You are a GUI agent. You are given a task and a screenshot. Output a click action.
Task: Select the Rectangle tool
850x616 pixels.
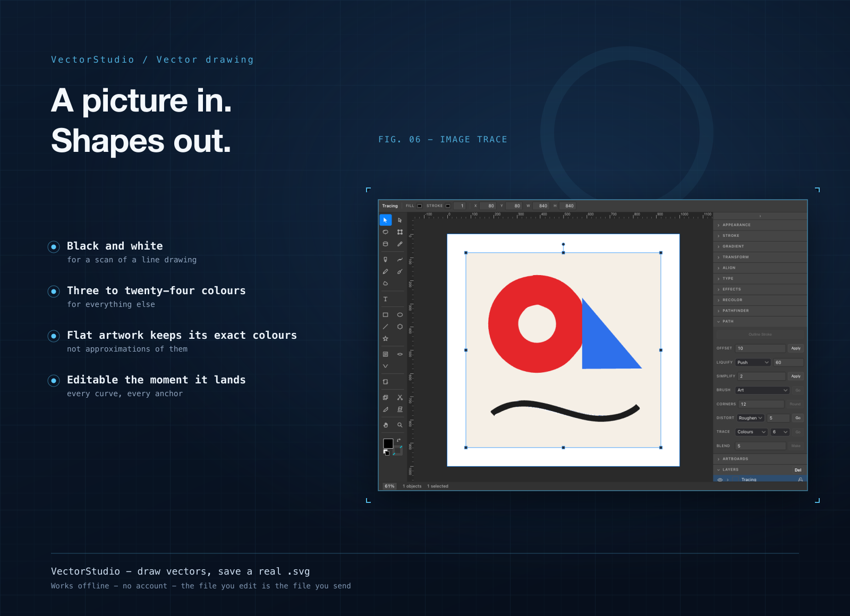coord(386,315)
